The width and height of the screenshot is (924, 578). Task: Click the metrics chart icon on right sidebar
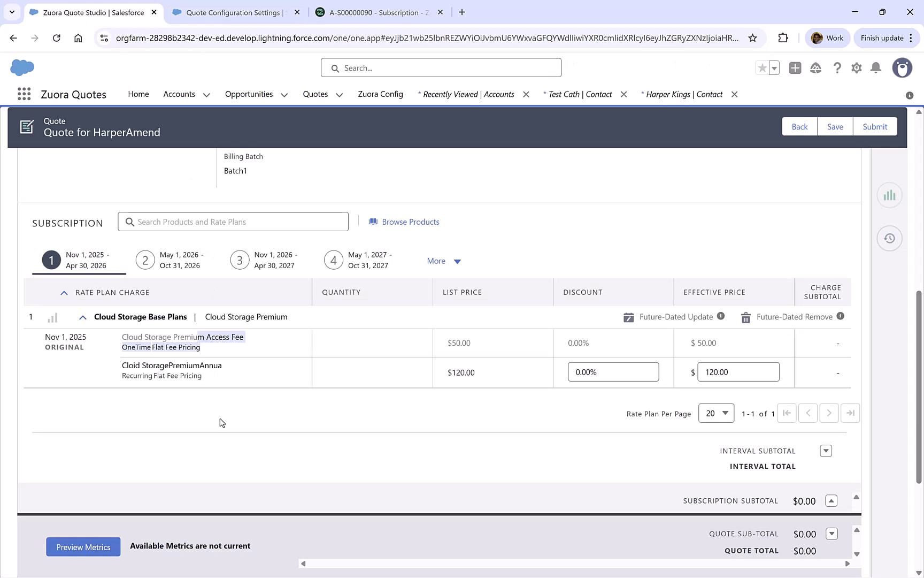click(x=889, y=195)
